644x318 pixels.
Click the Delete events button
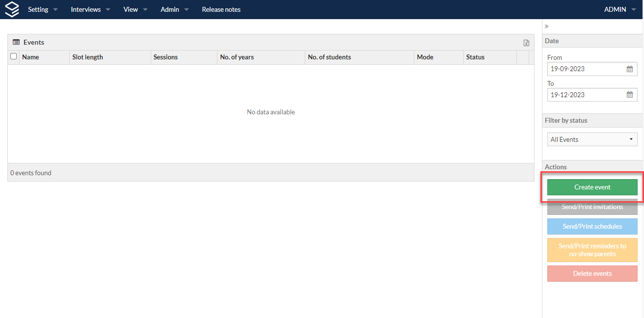click(592, 273)
